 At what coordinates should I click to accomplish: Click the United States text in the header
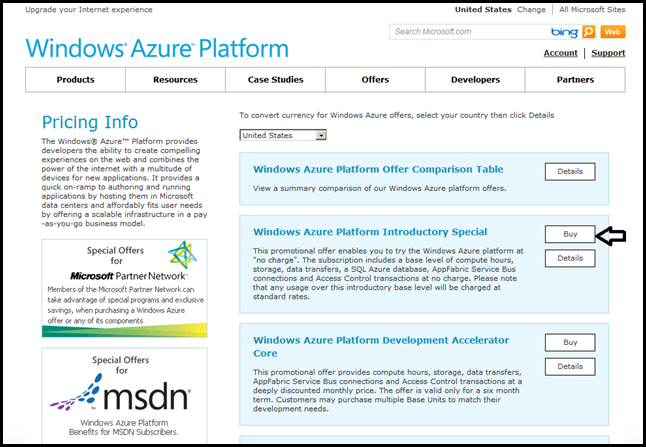pos(483,9)
